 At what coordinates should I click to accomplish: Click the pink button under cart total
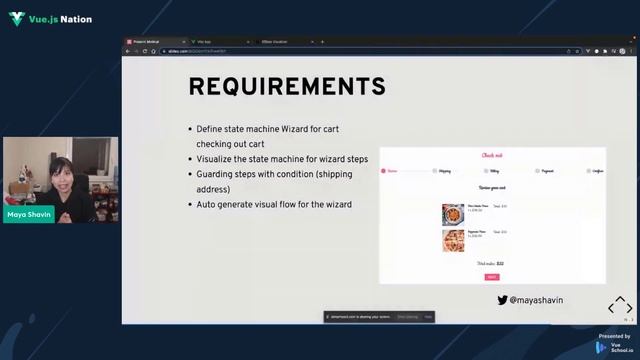(492, 277)
